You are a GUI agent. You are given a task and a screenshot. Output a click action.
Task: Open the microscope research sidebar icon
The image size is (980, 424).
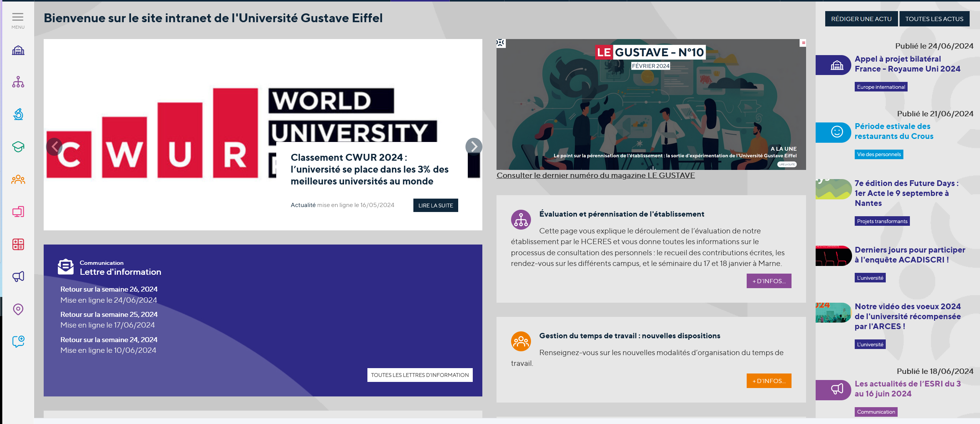coord(18,114)
